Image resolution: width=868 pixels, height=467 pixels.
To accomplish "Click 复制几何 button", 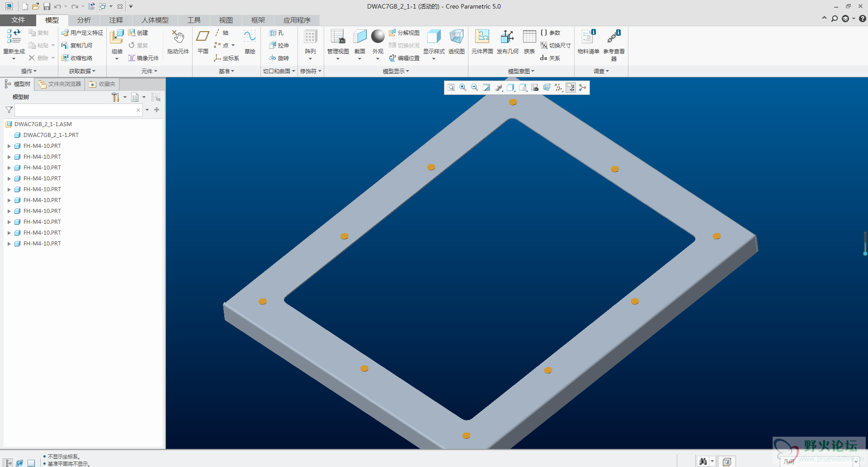I will 77,45.
